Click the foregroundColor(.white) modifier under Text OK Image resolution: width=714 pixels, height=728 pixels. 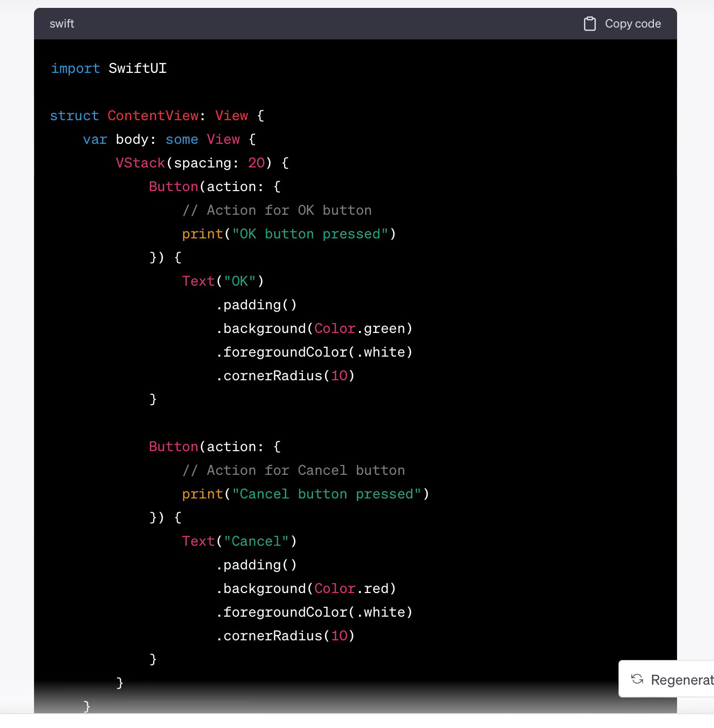[x=315, y=352]
